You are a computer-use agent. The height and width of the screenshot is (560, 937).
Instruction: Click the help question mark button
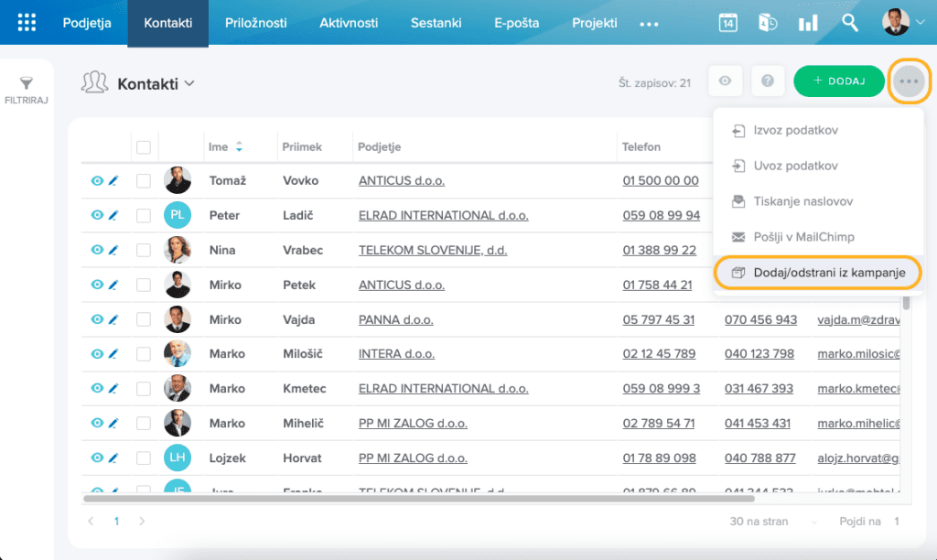point(768,81)
